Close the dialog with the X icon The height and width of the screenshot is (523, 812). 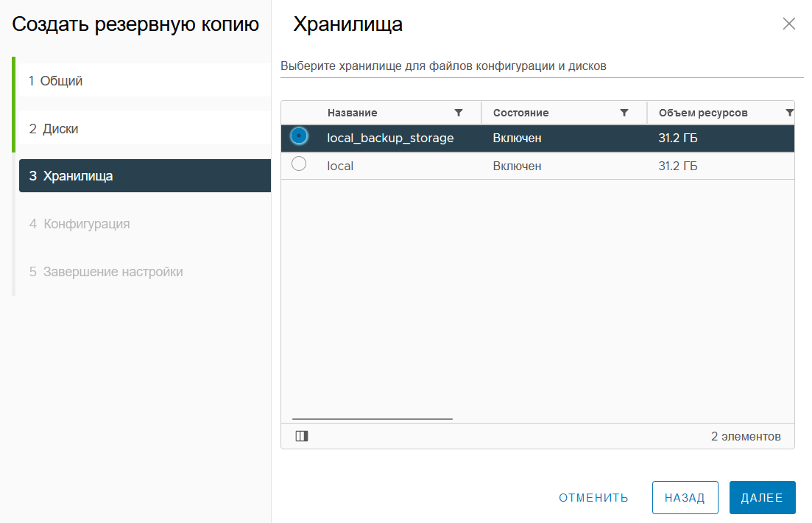788,24
